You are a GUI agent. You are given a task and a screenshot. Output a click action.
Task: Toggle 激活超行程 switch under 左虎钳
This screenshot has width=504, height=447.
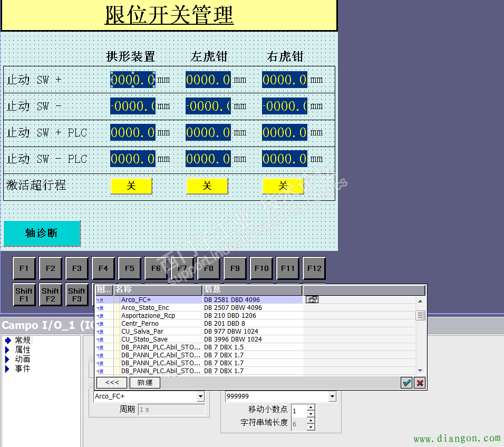207,186
